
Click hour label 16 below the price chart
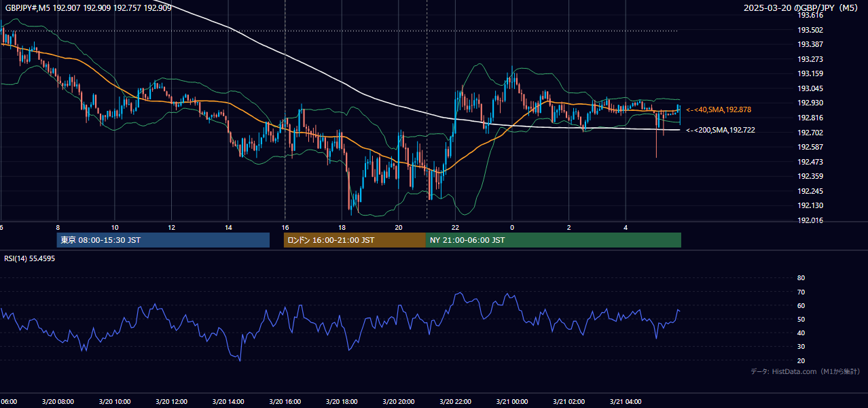click(285, 227)
